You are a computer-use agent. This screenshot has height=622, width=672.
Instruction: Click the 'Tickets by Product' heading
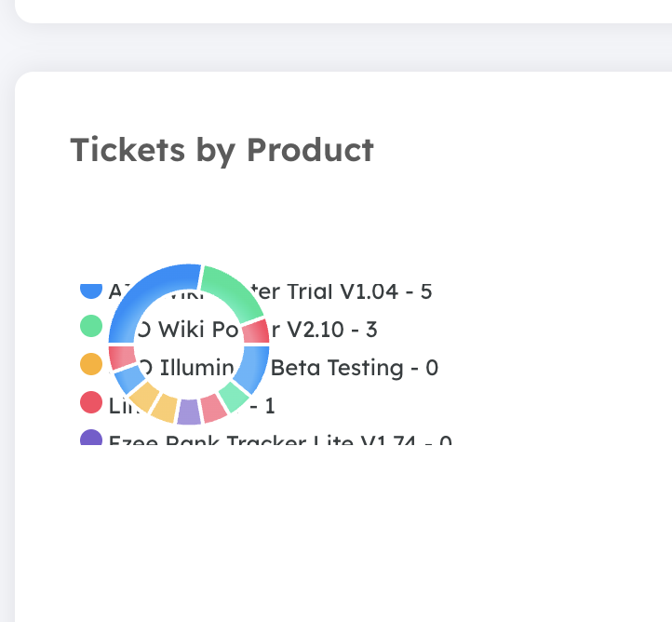222,150
